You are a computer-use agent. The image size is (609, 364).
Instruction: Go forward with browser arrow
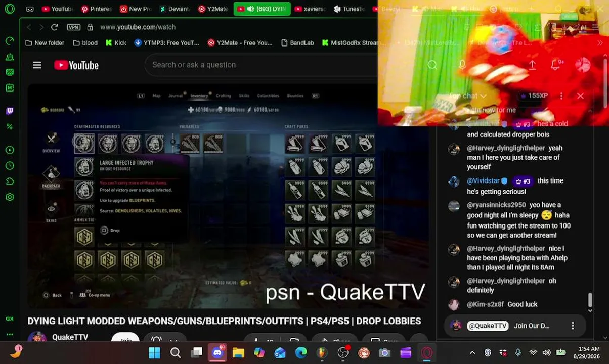(x=41, y=27)
